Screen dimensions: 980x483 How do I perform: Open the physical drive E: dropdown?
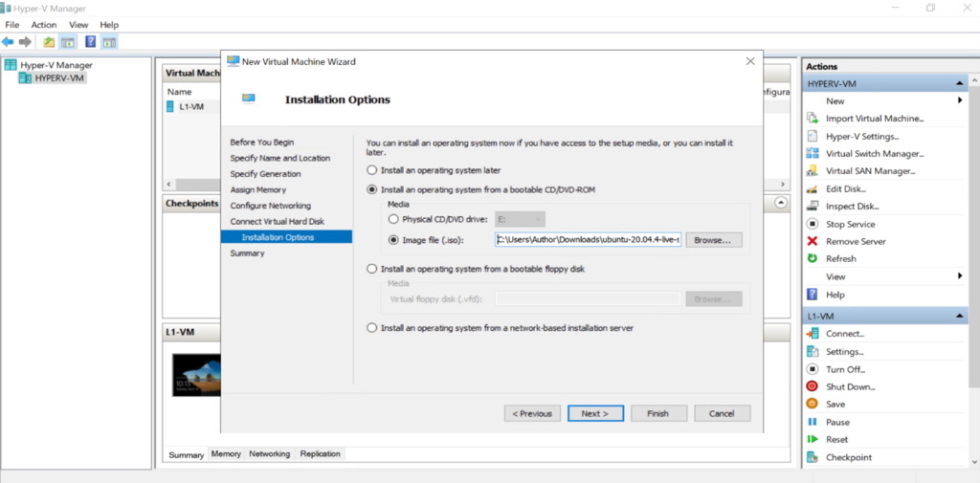coord(520,219)
